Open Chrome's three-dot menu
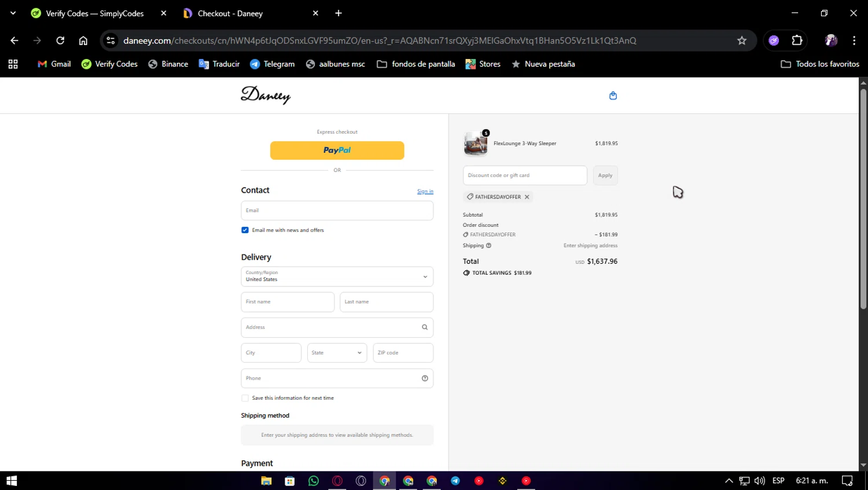This screenshot has height=490, width=868. (854, 40)
